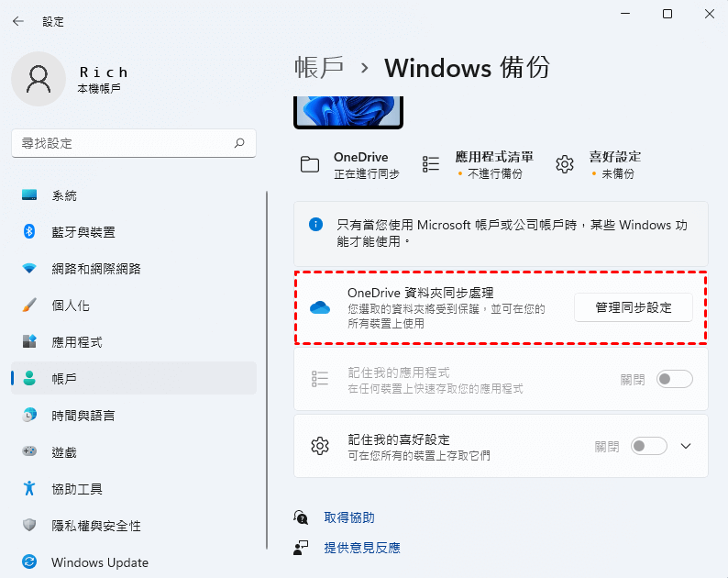Click the 管理同步設定 button
728x578 pixels.
tap(634, 307)
